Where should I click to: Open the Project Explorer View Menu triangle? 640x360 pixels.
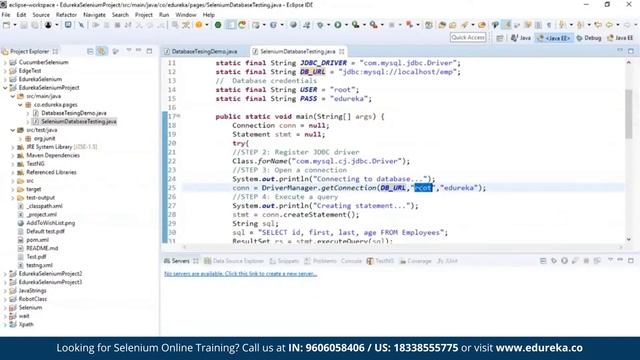tap(129, 51)
